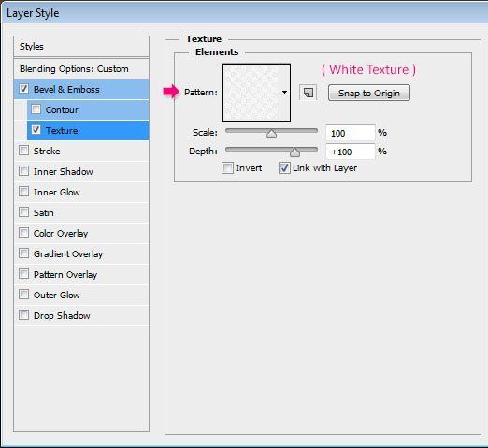Click Snap to Origin button

click(x=369, y=93)
